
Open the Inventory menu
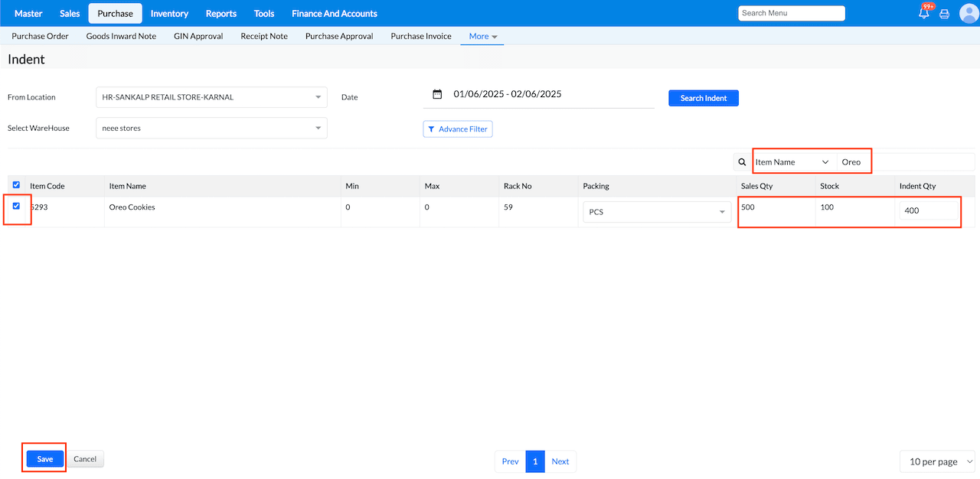169,14
